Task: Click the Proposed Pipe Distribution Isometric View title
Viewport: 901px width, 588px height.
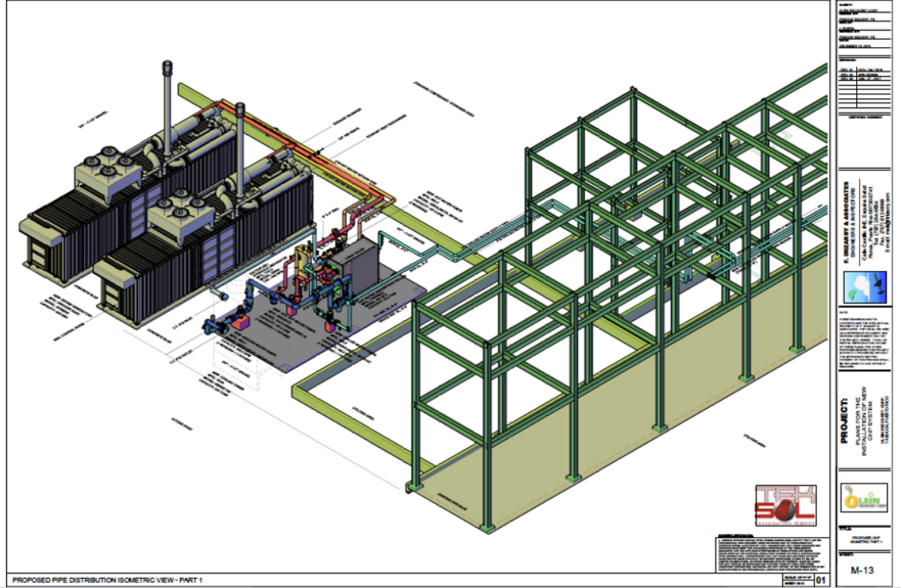Action: pos(108,580)
